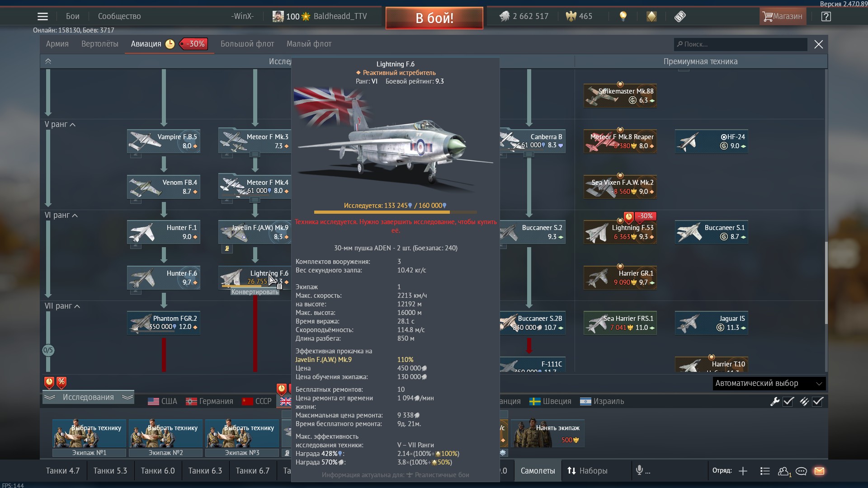
Task: Switch to the Малый флот tab
Action: click(309, 44)
